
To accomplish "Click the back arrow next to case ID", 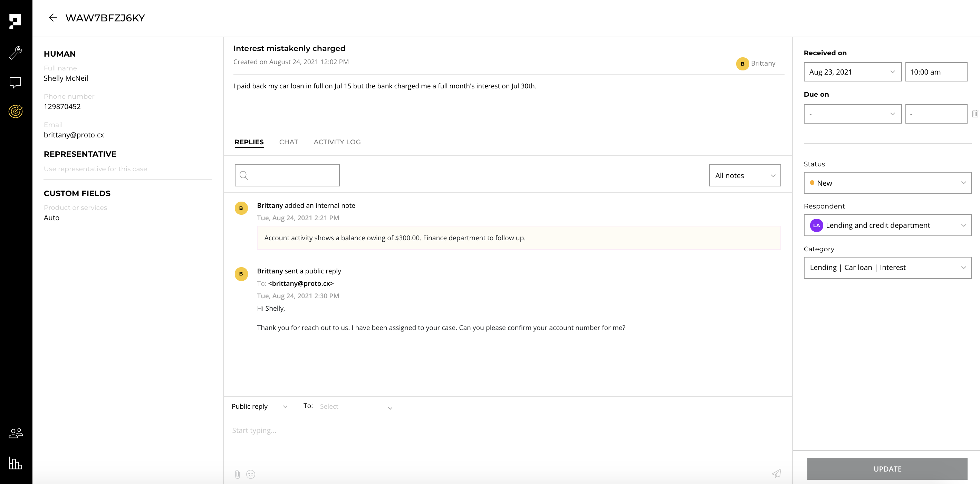I will click(x=53, y=18).
